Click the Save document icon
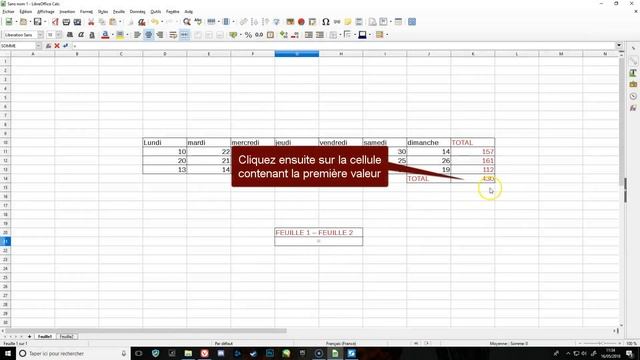This screenshot has height=360, width=640. pyautogui.click(x=37, y=22)
